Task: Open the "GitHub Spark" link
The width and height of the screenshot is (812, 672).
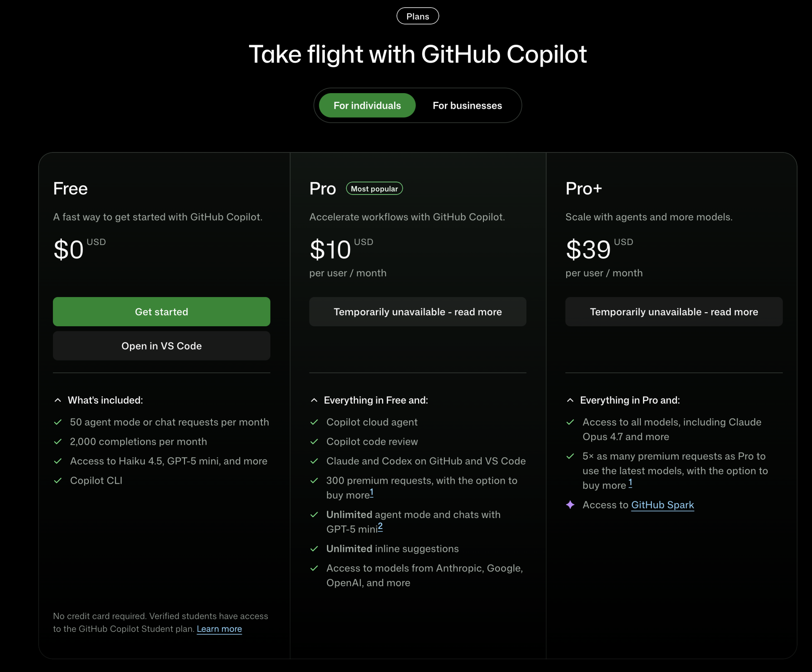Action: point(662,505)
